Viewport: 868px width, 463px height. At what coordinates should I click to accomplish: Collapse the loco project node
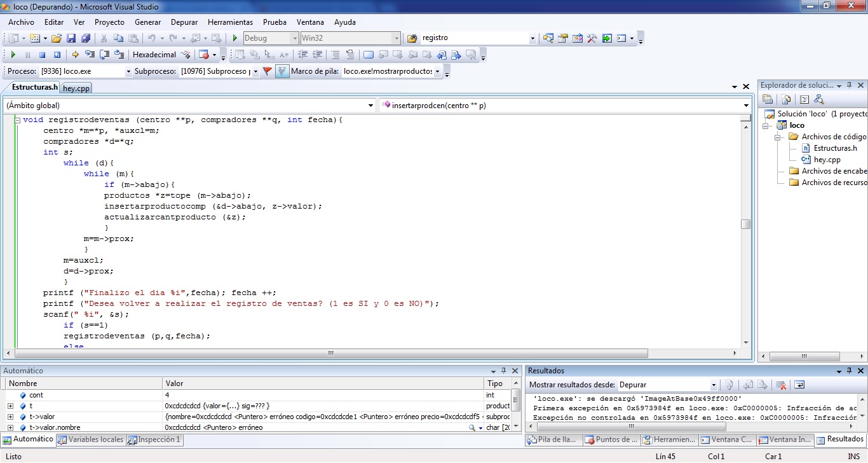point(766,125)
